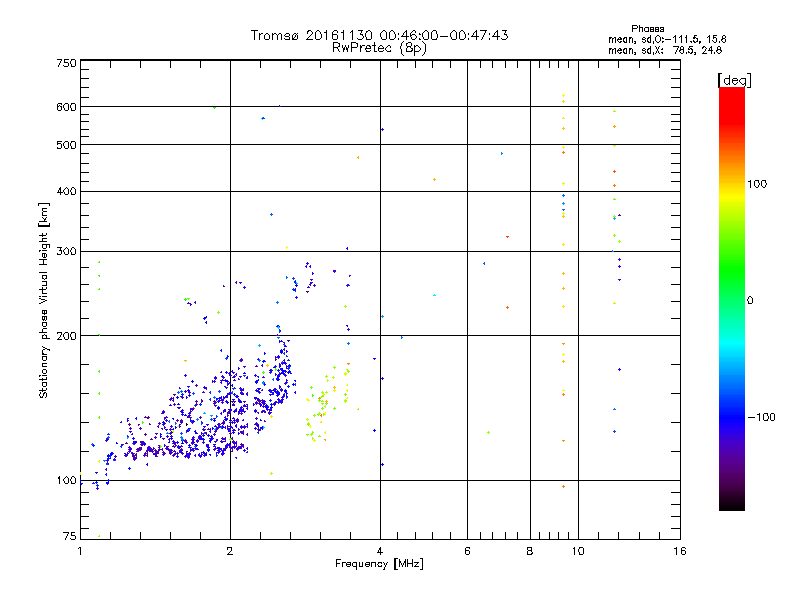The width and height of the screenshot is (800, 600).
Task: Click the height axis label '300'
Action: click(66, 252)
